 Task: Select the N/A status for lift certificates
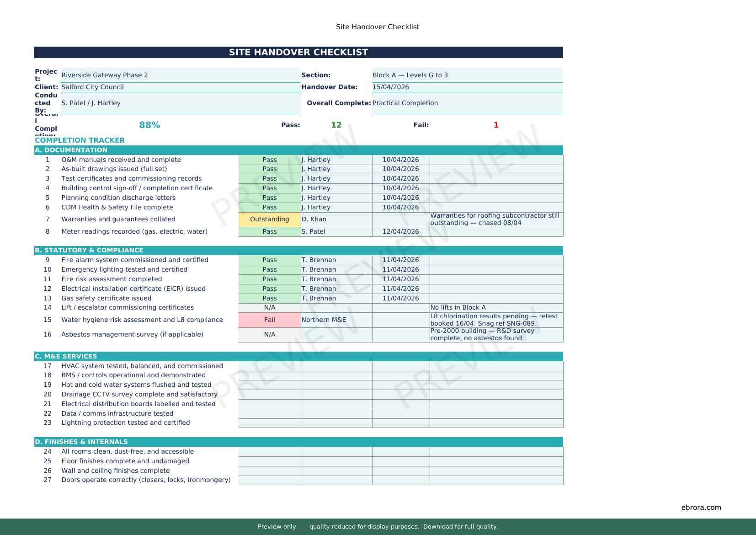coord(269,308)
